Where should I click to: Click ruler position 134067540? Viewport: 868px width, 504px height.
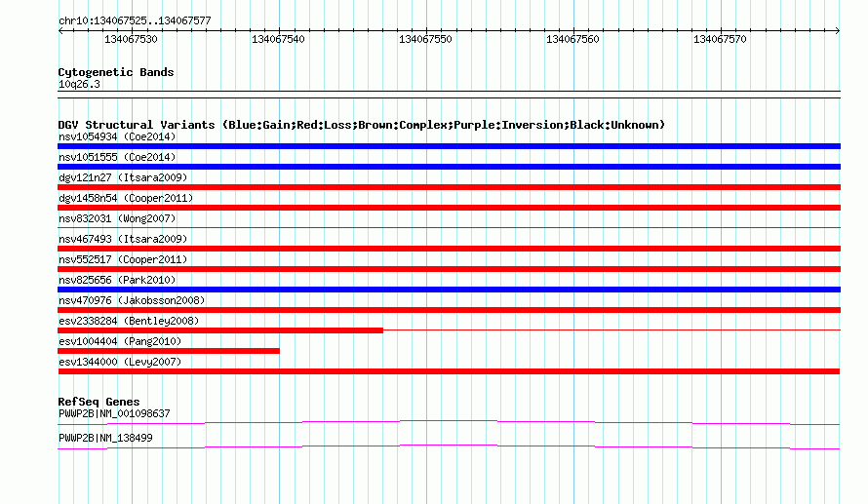279,39
